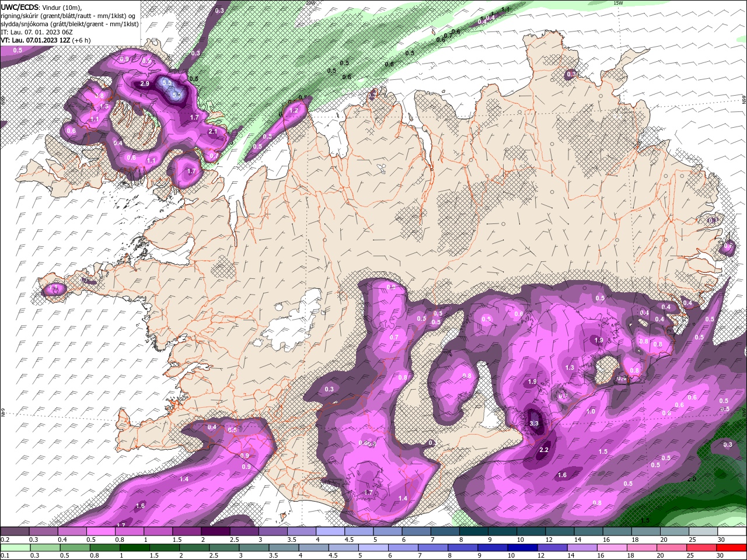Click the IT: Lau. 07. 01. 2023 06Z line
747x560 pixels.
click(36, 32)
